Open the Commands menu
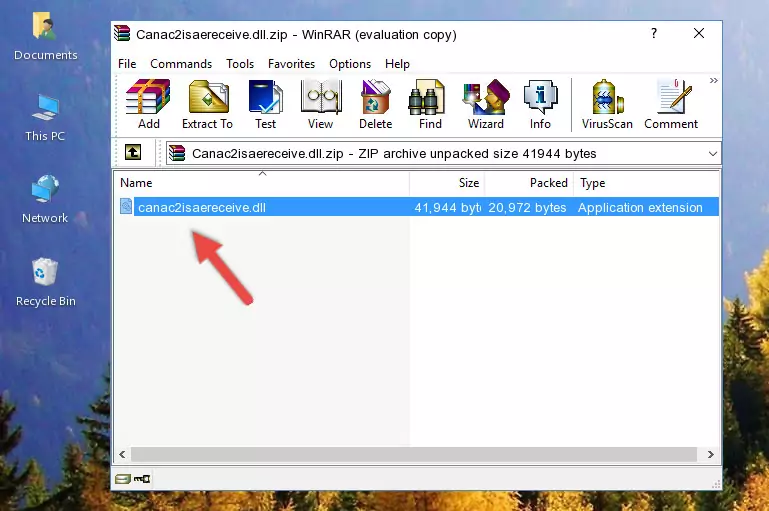The height and width of the screenshot is (511, 769). tap(181, 64)
